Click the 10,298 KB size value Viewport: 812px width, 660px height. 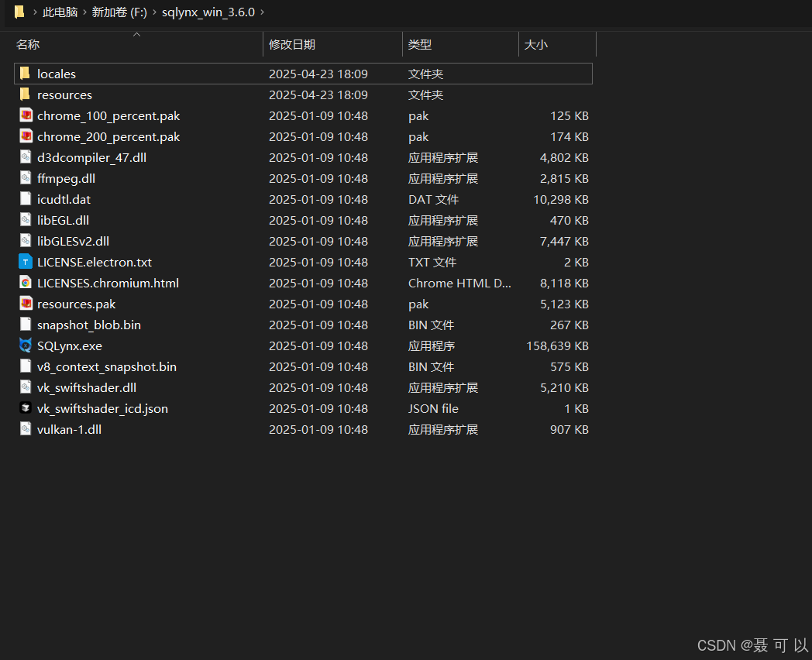coord(561,199)
